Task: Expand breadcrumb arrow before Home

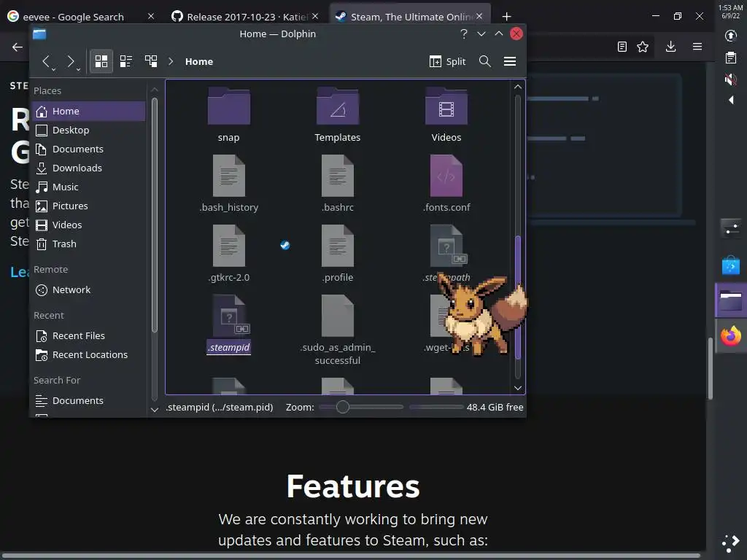Action: click(171, 61)
